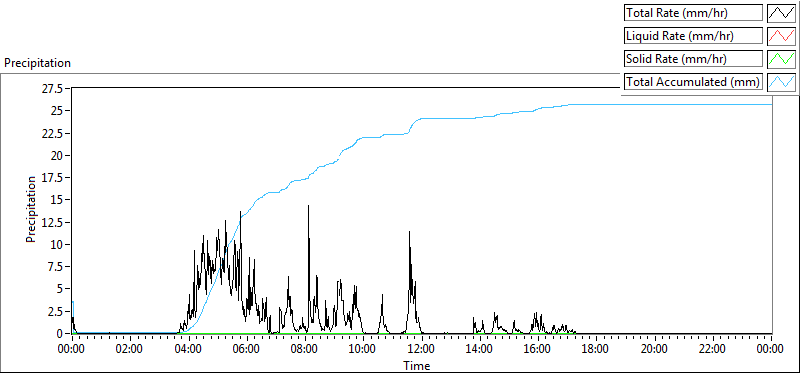Click the 17.5 y-axis value
This screenshot has height=373, width=800.
coord(53,178)
